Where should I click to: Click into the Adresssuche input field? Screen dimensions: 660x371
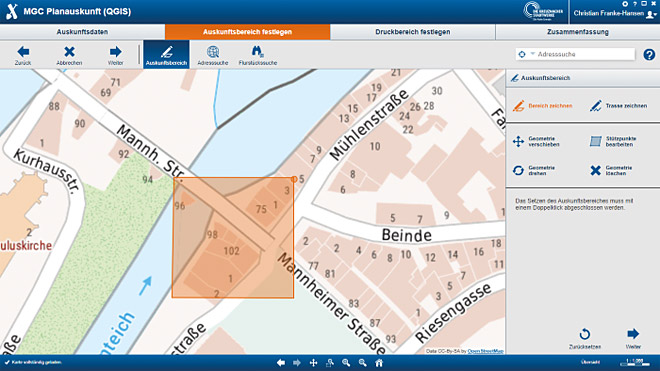point(584,54)
